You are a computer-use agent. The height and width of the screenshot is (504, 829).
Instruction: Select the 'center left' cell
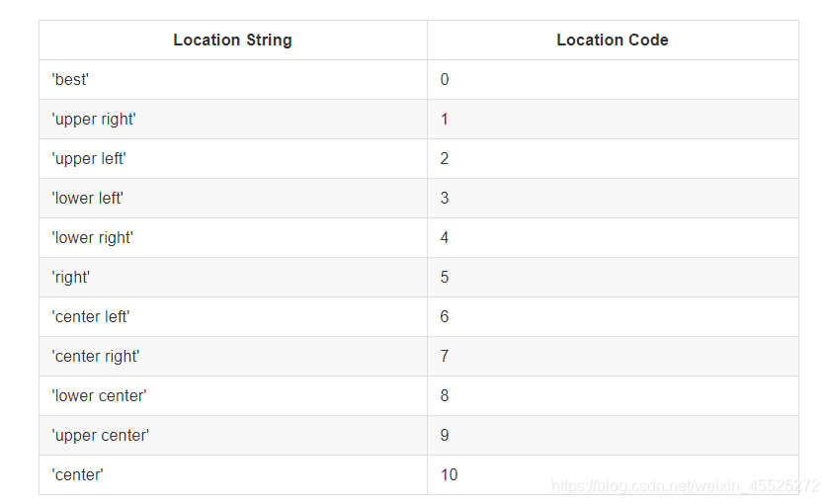click(91, 317)
